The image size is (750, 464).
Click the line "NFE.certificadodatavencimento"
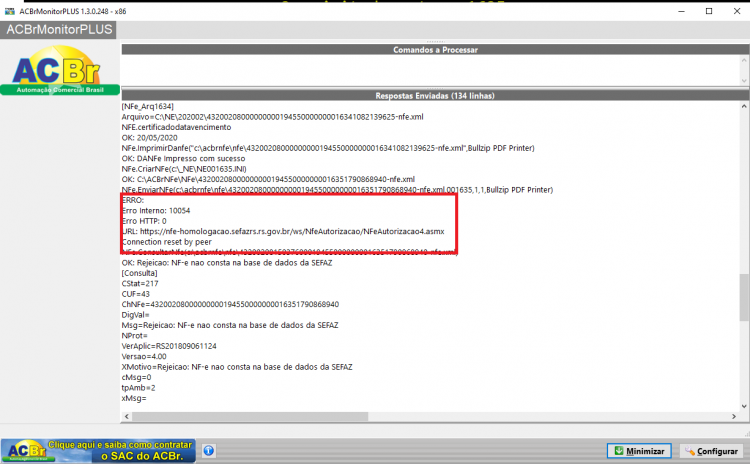pos(176,127)
